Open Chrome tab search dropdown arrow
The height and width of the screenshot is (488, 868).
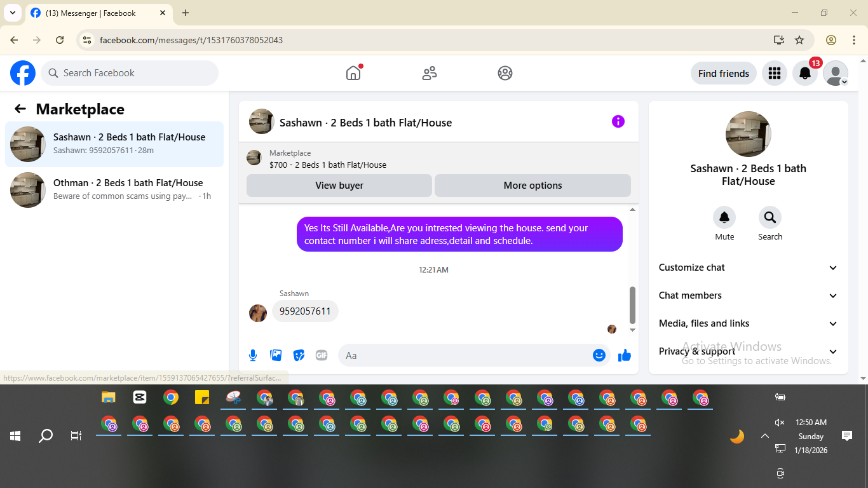point(12,13)
